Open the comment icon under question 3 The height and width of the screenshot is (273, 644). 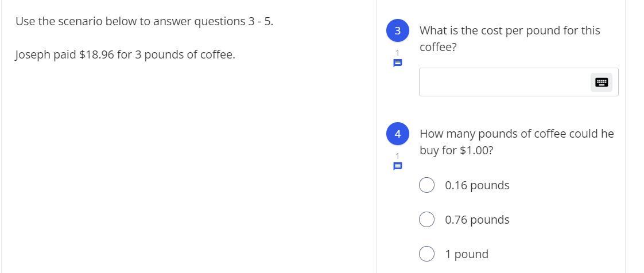tap(397, 63)
